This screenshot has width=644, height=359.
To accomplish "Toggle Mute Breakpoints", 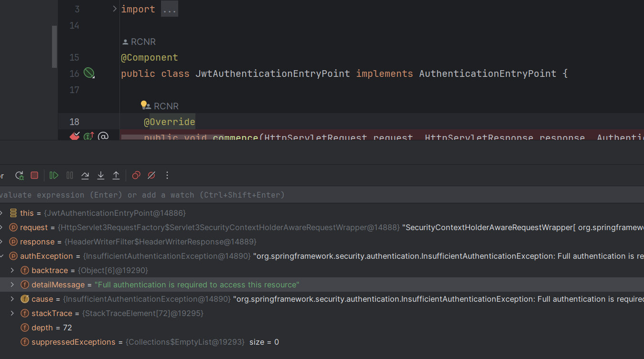I will pyautogui.click(x=151, y=175).
